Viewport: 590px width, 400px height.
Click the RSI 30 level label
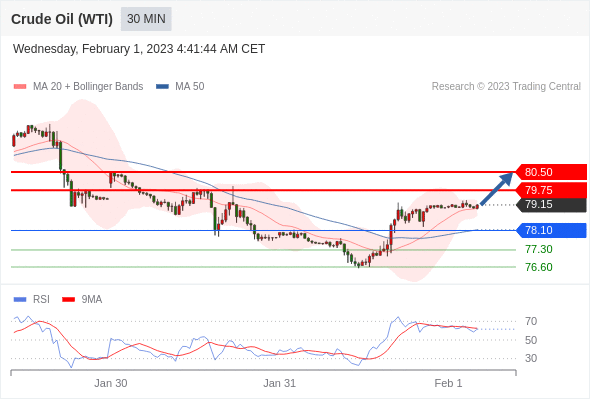pyautogui.click(x=531, y=358)
